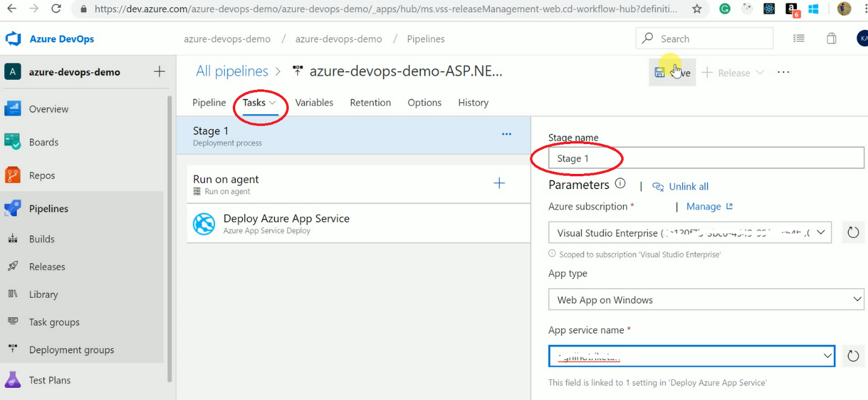
Task: Open Test Plans flask icon
Action: pyautogui.click(x=13, y=380)
